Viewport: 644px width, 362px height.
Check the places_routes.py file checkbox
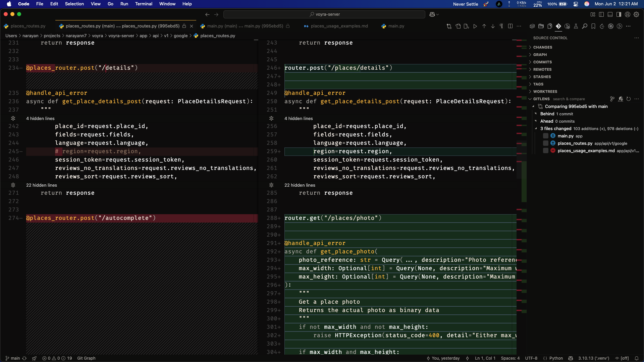point(546,143)
